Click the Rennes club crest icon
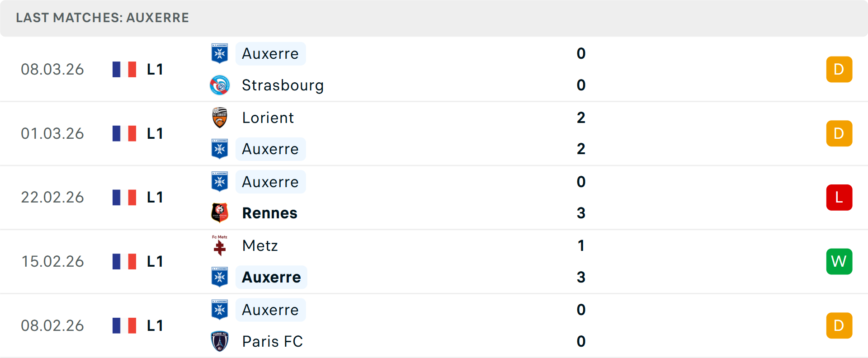This screenshot has height=358, width=868. 220,213
